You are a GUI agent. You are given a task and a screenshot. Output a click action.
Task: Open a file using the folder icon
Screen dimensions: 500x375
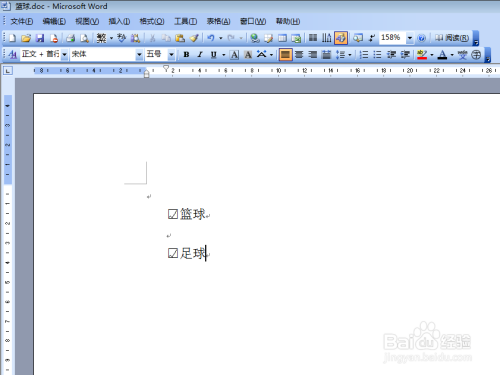point(26,38)
